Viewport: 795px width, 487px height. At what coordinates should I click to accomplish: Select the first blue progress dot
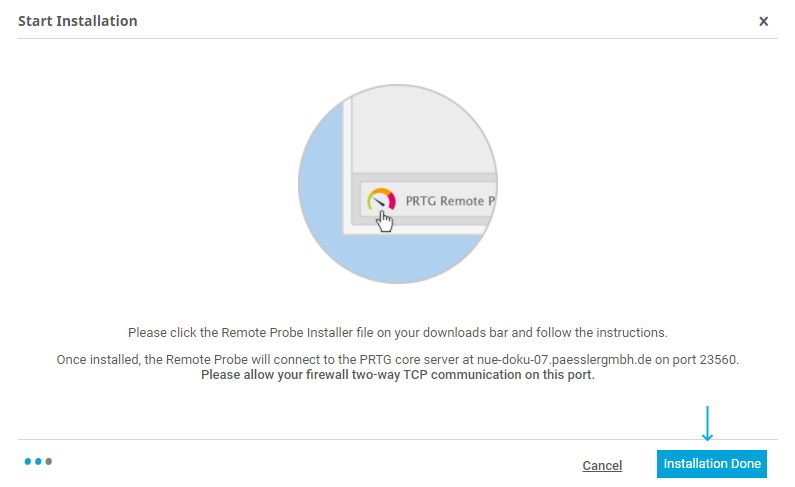tap(27, 462)
